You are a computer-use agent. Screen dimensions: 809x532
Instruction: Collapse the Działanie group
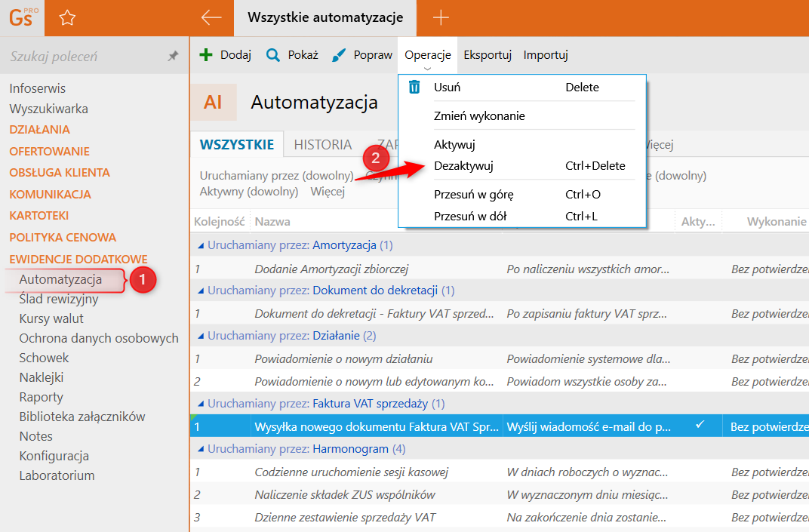point(201,337)
